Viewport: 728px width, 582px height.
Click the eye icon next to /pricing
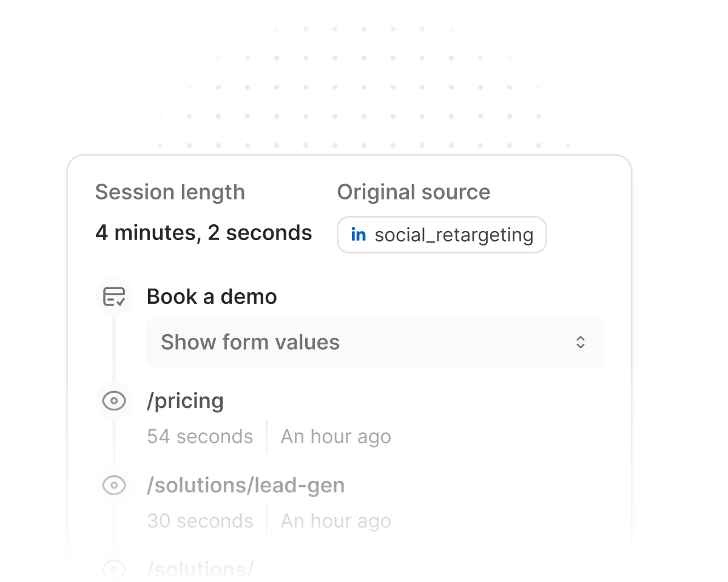tap(114, 401)
